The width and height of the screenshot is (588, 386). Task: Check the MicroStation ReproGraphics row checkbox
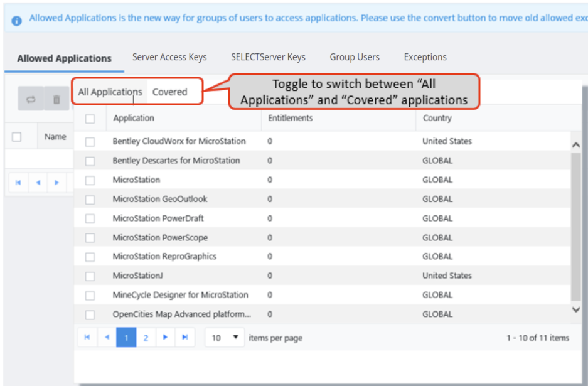(x=90, y=257)
